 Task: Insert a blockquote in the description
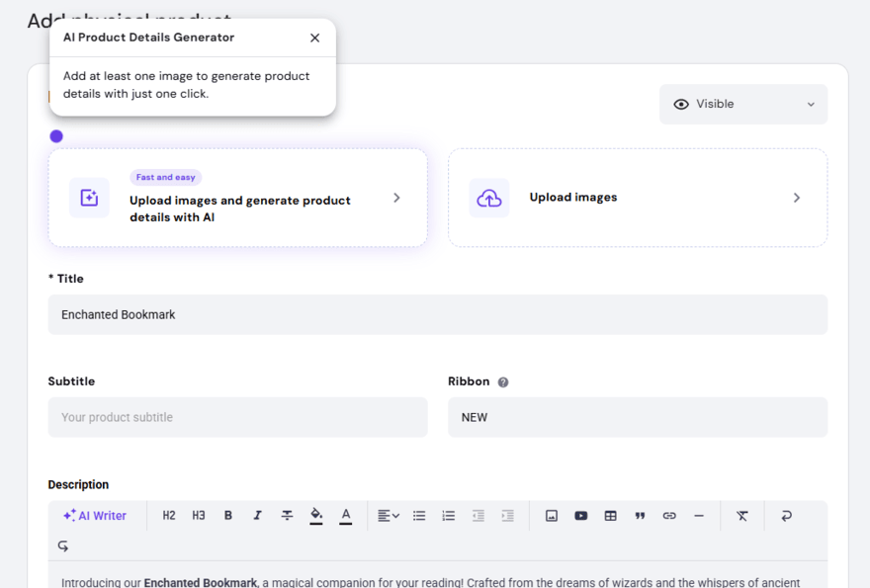640,515
